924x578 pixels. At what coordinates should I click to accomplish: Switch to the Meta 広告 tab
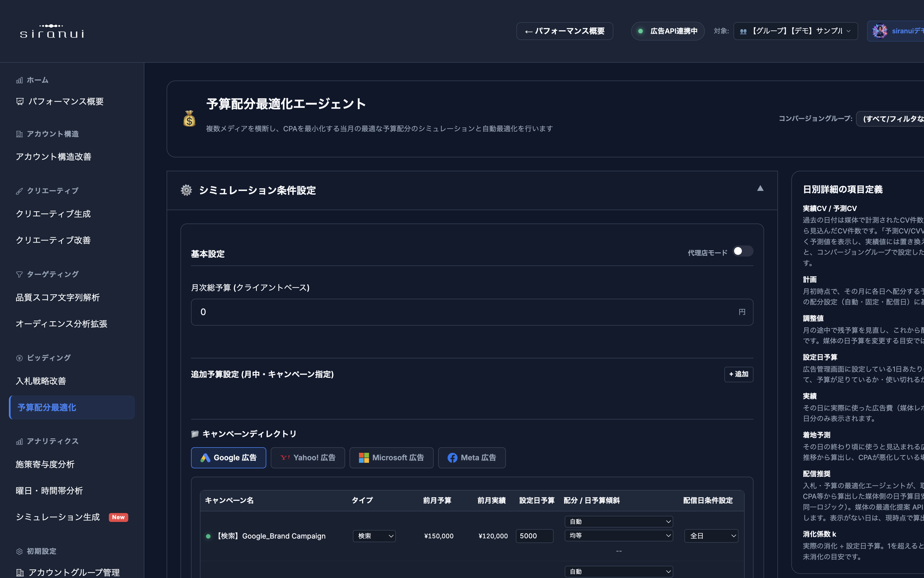point(472,458)
